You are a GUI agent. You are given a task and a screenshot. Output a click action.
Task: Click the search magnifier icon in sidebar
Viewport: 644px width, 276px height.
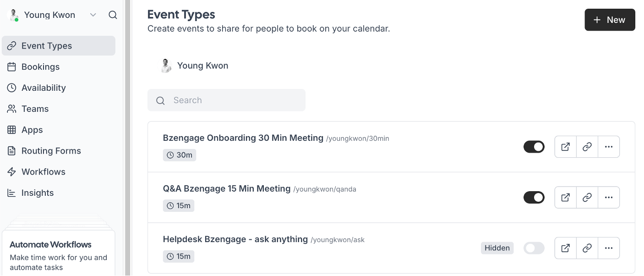click(x=113, y=15)
